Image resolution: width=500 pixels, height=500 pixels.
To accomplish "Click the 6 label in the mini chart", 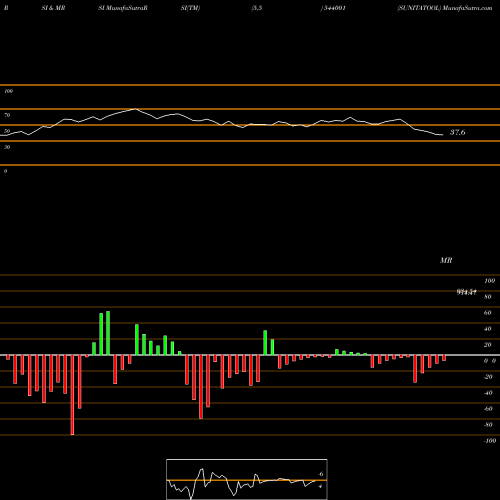I will (321, 474).
